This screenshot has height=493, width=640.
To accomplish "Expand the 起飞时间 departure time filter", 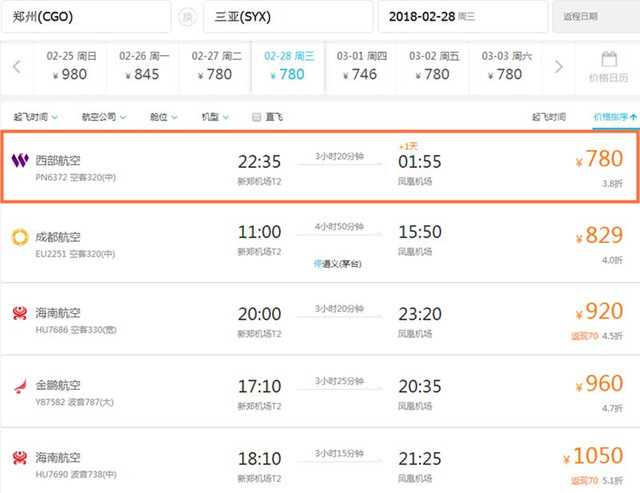I will 36,117.
